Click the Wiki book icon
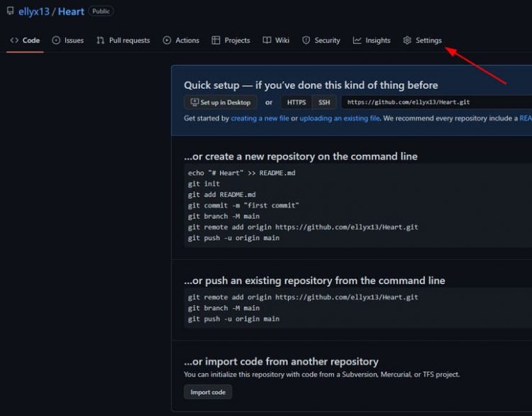Screen dimensions: 532x416 point(267,40)
